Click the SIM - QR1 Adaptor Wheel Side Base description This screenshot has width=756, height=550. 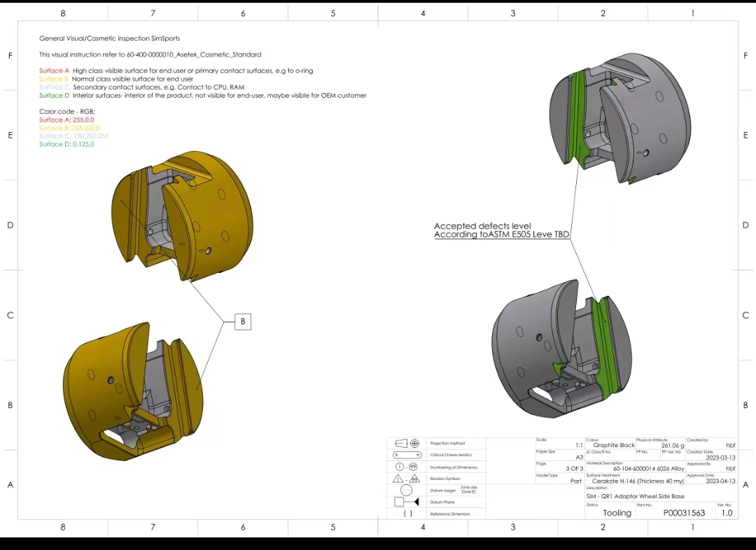click(636, 496)
